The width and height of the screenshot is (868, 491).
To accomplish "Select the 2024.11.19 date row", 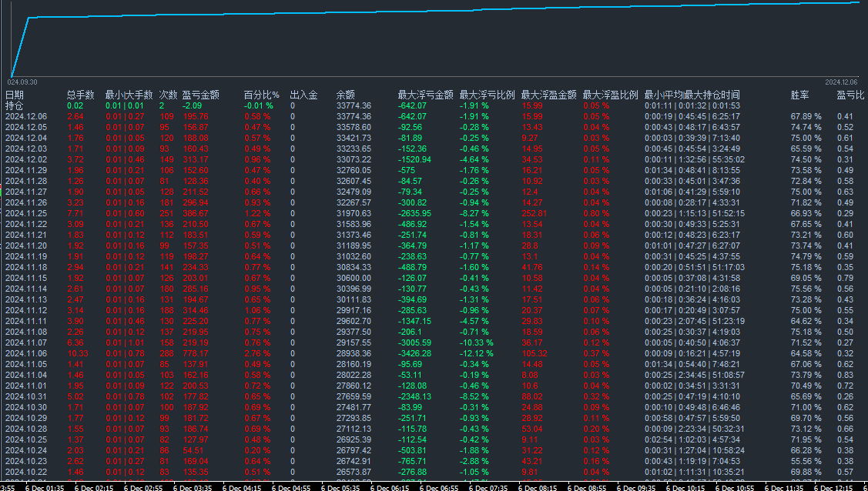I will pyautogui.click(x=26, y=256).
